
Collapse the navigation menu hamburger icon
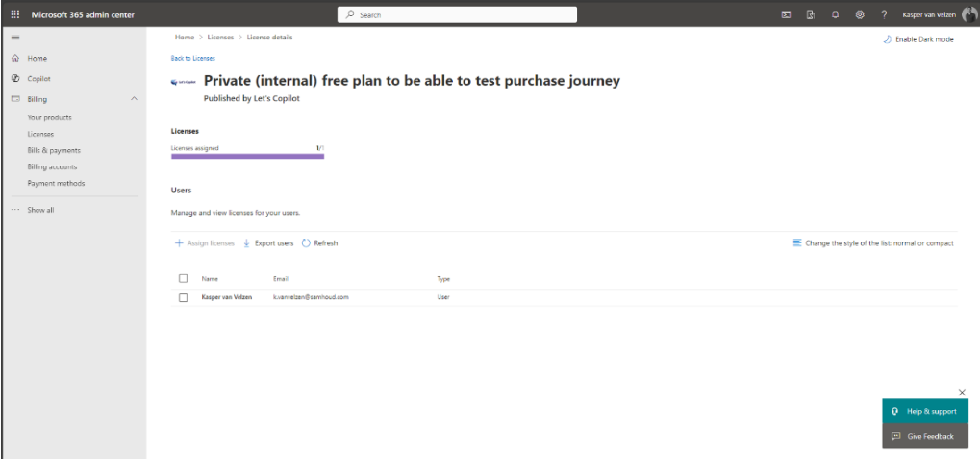[x=15, y=38]
